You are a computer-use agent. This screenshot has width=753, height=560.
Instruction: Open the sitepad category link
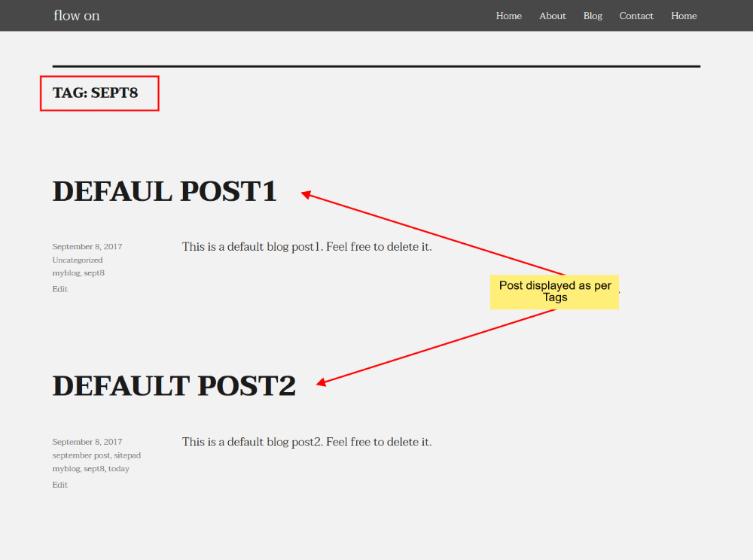[x=127, y=455]
